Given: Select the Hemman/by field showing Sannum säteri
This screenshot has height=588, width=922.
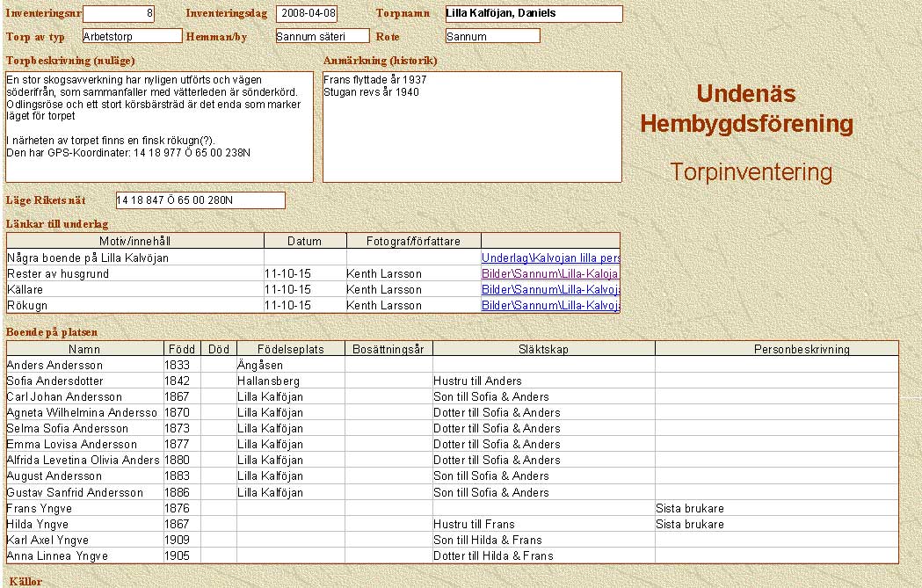Looking at the screenshot, I should point(322,36).
